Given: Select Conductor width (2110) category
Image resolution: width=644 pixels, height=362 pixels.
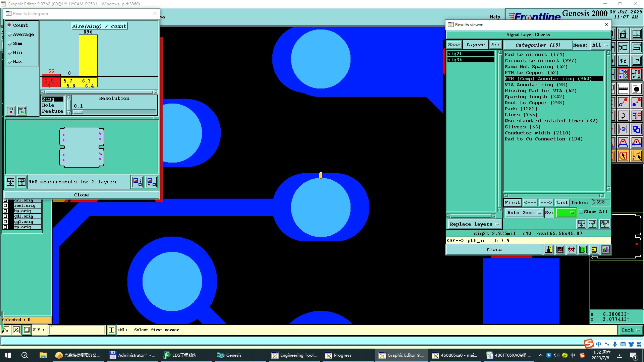Looking at the screenshot, I should point(538,133).
